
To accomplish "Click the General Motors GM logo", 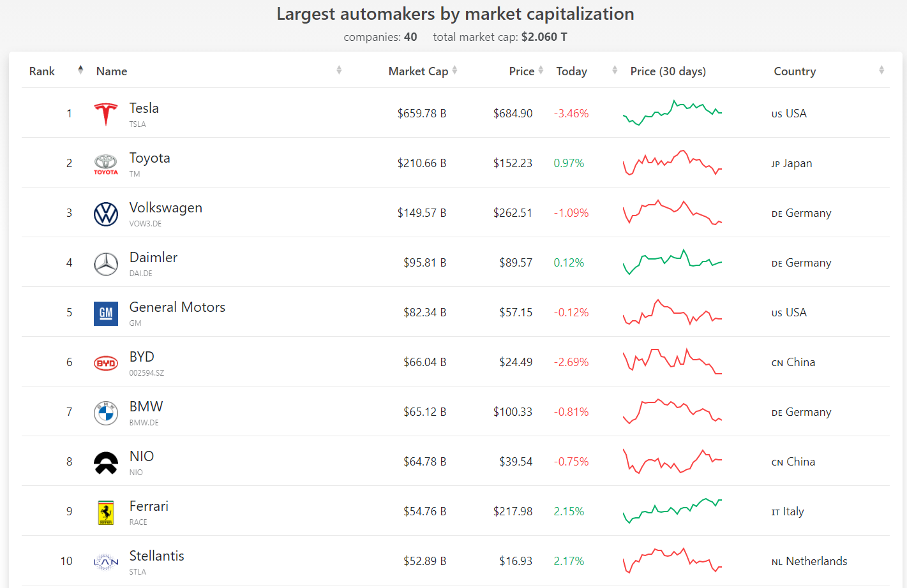I will (x=106, y=314).
